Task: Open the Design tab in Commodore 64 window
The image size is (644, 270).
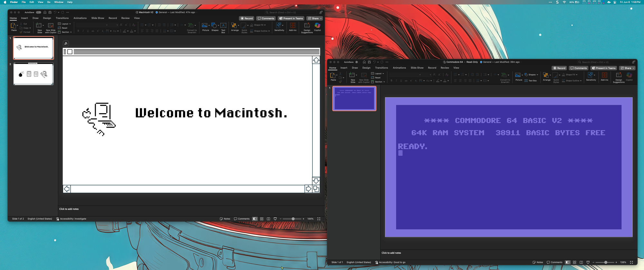Action: pyautogui.click(x=366, y=68)
